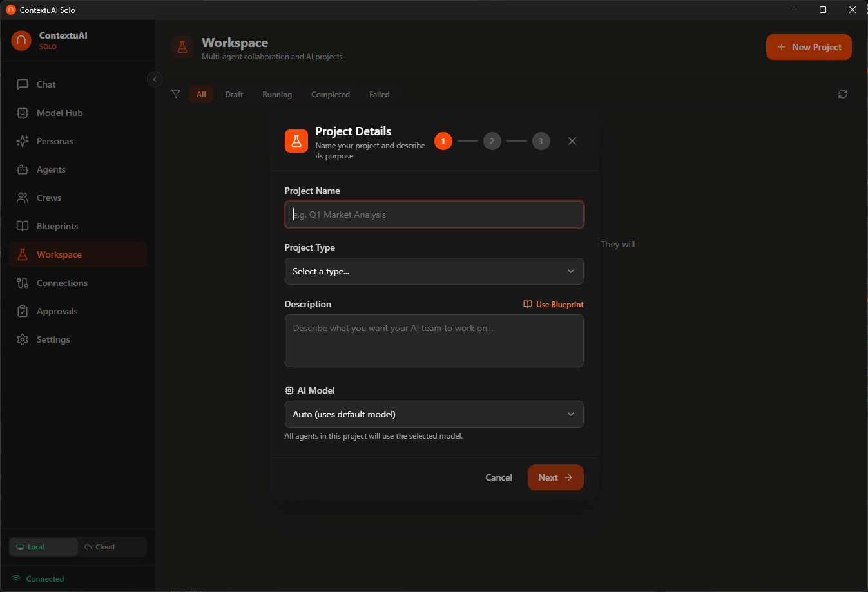
Task: Open the Approvals section
Action: click(59, 311)
